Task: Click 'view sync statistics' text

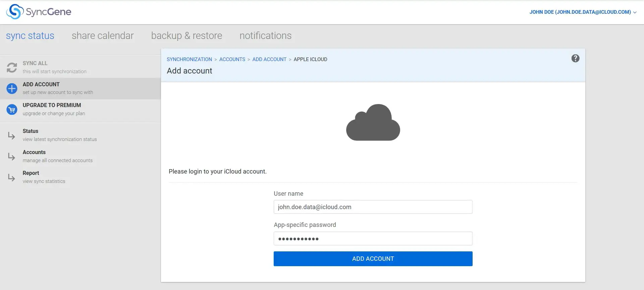Action: 44,181
